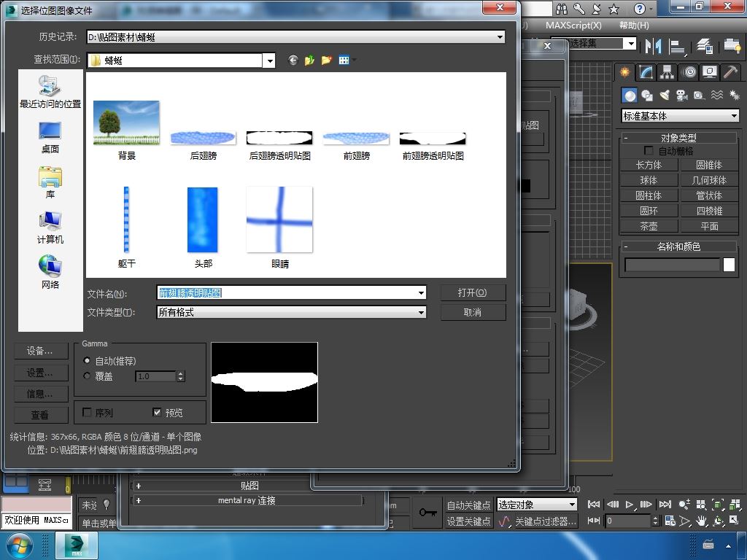Go to 桌面 in places sidebar

50,137
